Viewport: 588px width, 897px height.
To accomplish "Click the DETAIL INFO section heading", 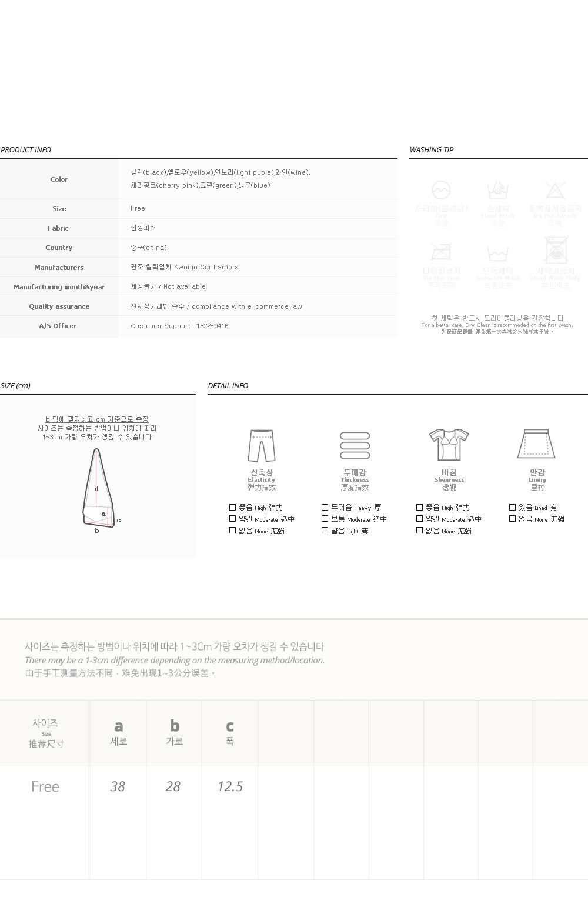I will (x=228, y=385).
